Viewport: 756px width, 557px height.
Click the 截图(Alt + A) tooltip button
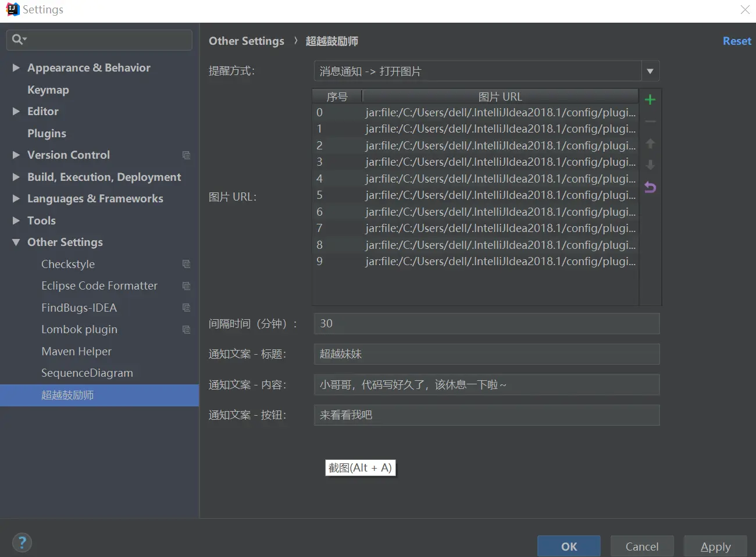[x=361, y=468]
